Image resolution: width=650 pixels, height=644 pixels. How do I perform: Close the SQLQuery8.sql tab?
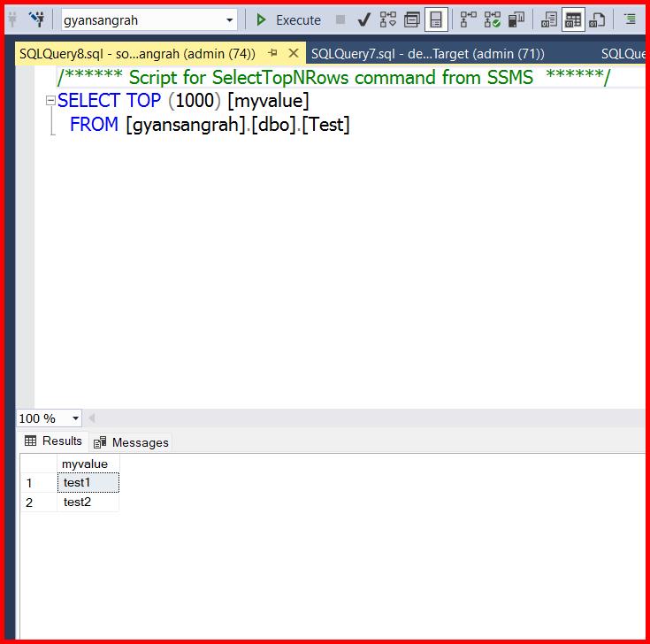tap(294, 53)
